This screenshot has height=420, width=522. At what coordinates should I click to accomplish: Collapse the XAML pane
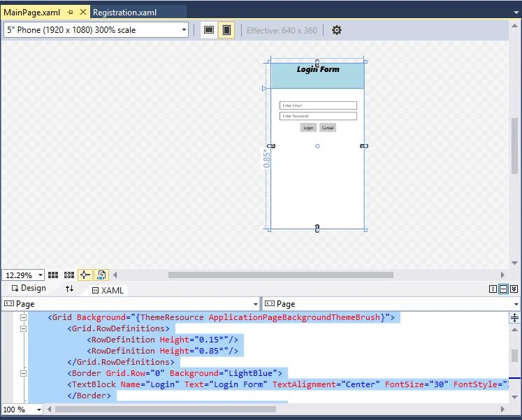[514, 289]
